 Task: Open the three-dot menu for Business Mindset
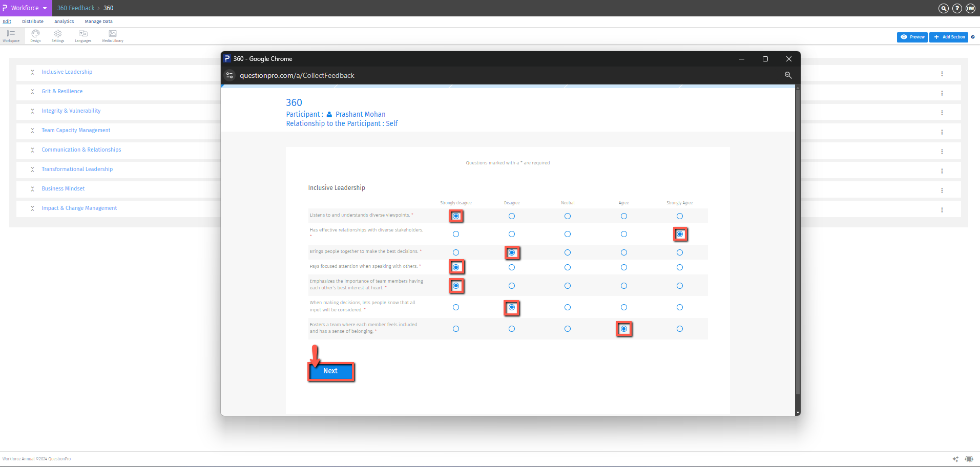(x=942, y=190)
